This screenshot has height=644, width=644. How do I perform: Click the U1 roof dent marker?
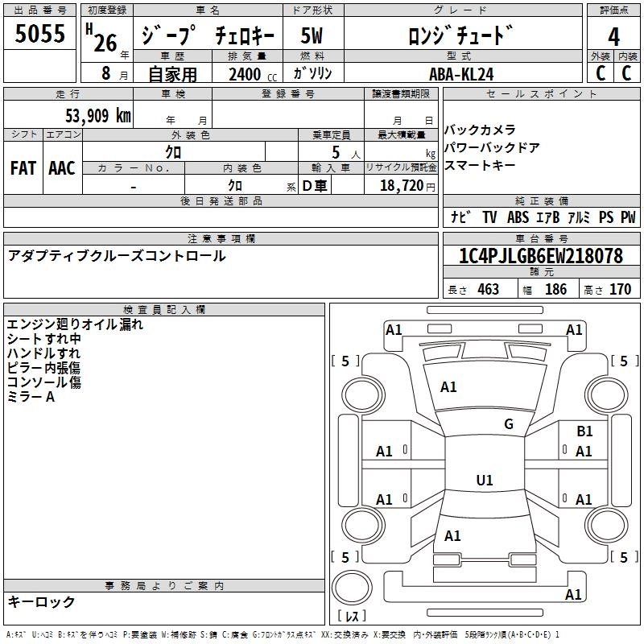coord(484,481)
